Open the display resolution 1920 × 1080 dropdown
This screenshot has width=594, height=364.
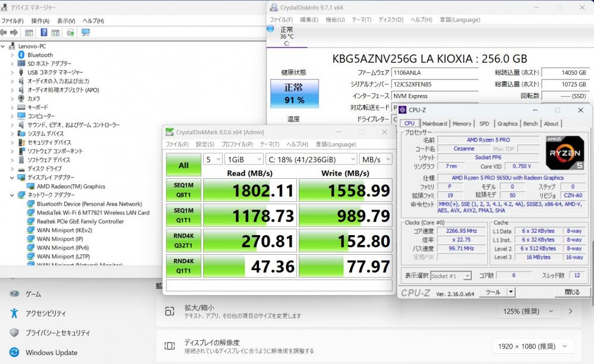click(526, 346)
